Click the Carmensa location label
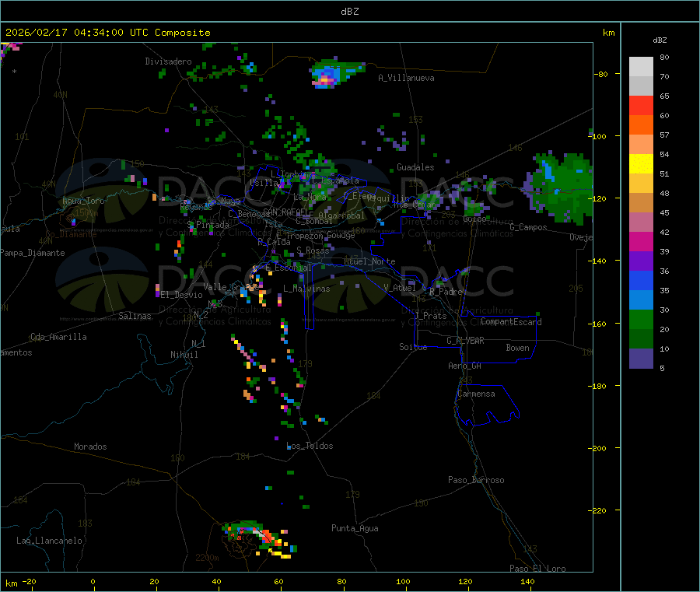 476,394
